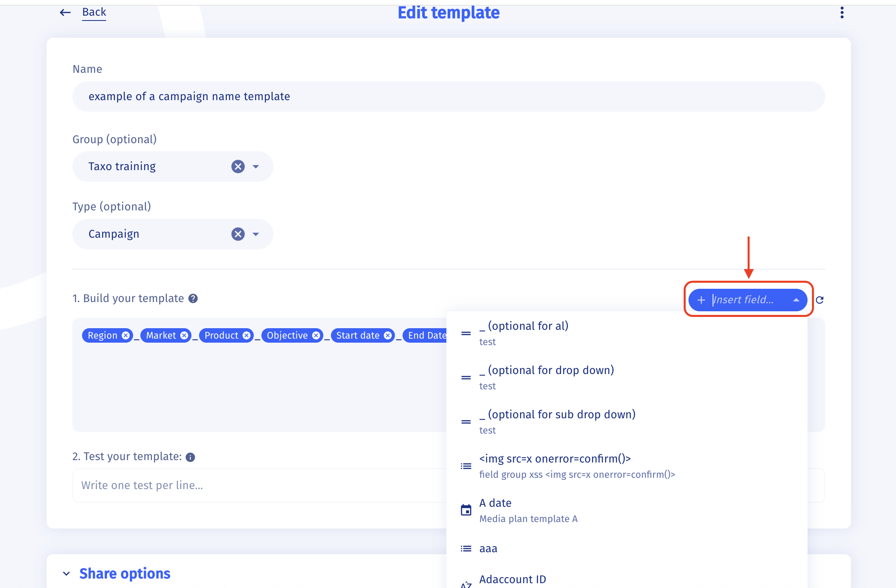The height and width of the screenshot is (588, 896).
Task: Clear the Taxo training group selection
Action: tap(238, 167)
